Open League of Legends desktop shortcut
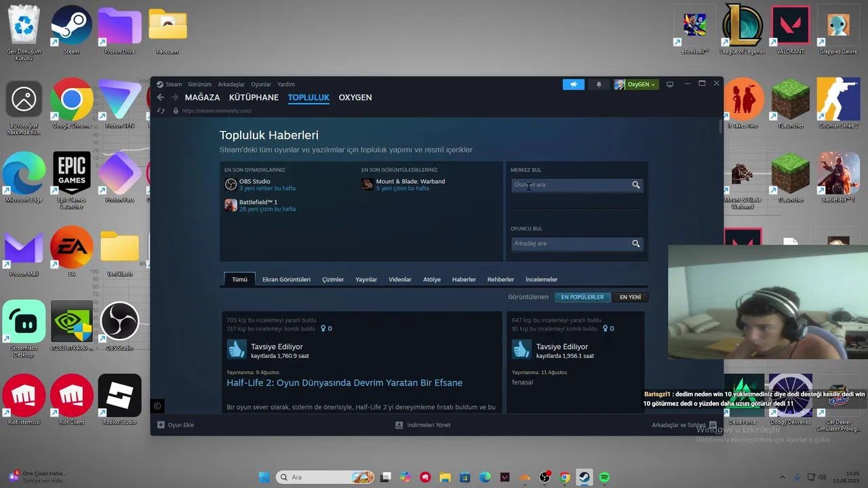The height and width of the screenshot is (488, 868). coord(743,30)
